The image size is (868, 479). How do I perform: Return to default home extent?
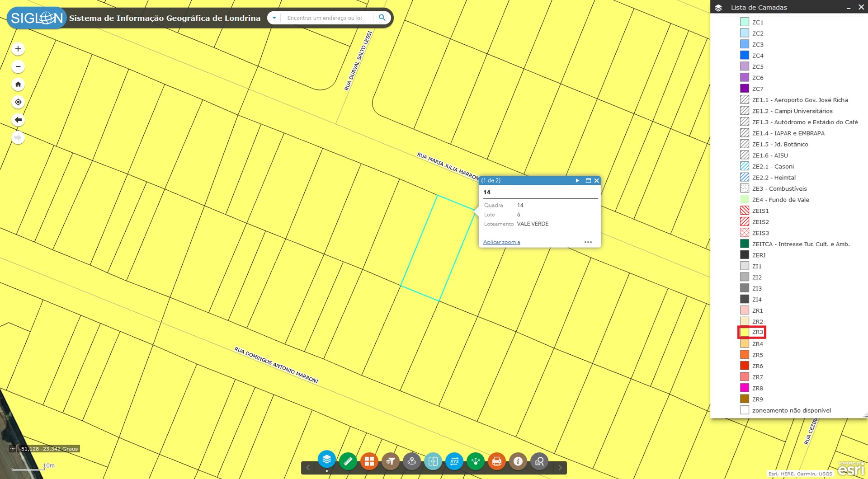coord(18,84)
